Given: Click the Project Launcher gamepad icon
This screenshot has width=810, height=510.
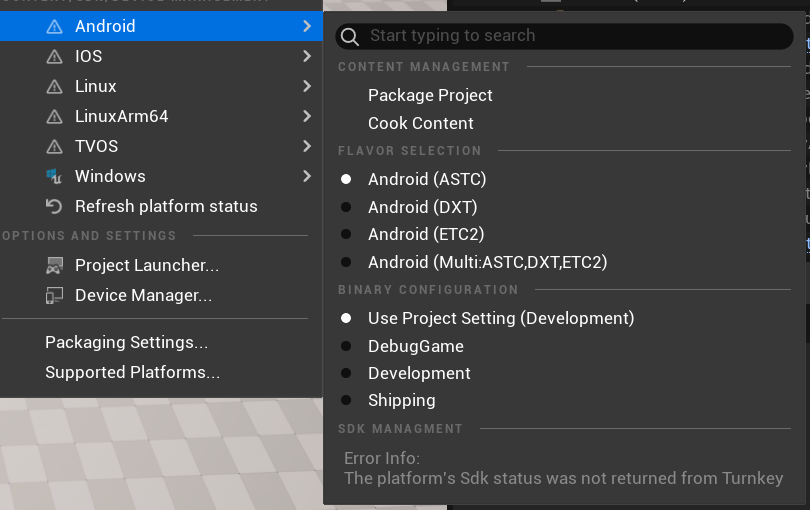Looking at the screenshot, I should [x=54, y=265].
